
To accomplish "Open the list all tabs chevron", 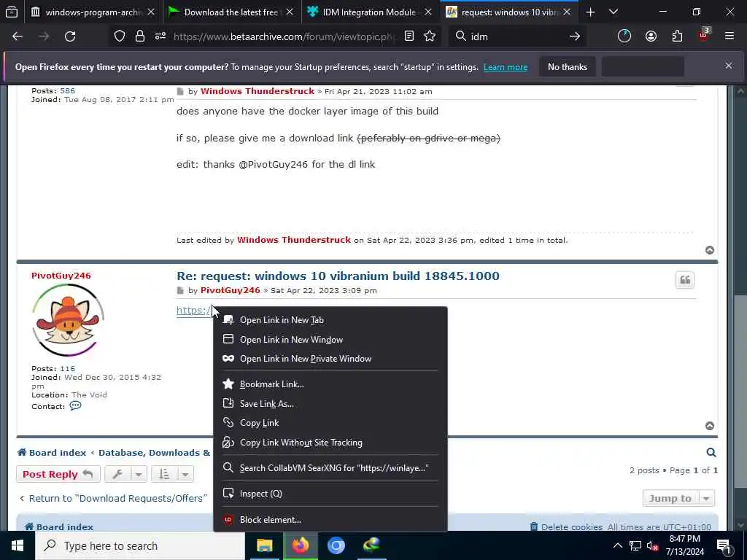I will (613, 12).
